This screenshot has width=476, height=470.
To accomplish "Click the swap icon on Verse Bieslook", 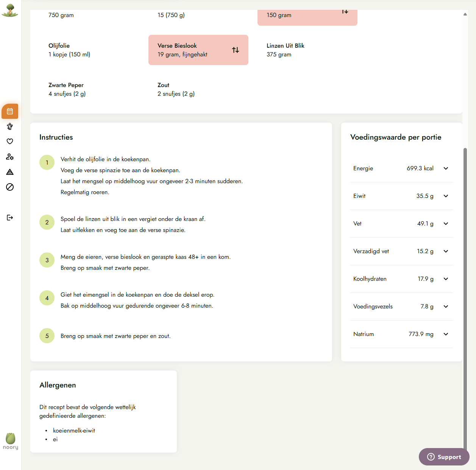I will [x=236, y=50].
